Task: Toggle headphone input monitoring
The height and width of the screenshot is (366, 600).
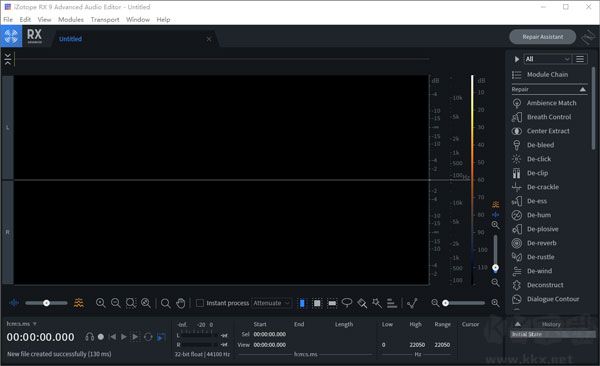Action: click(x=90, y=337)
